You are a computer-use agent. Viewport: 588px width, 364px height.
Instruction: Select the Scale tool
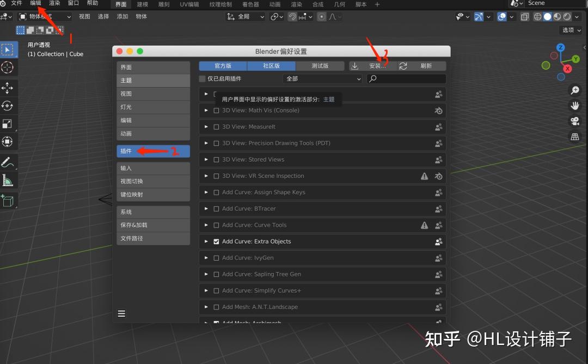8,124
